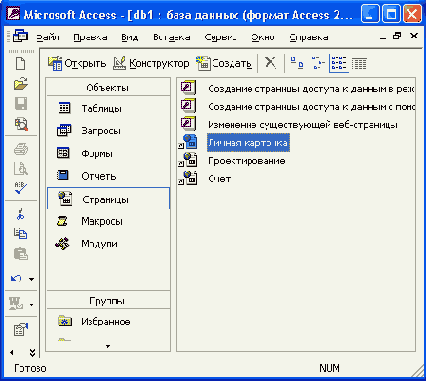Click the Создать button
This screenshot has height=381, width=426.
click(224, 63)
